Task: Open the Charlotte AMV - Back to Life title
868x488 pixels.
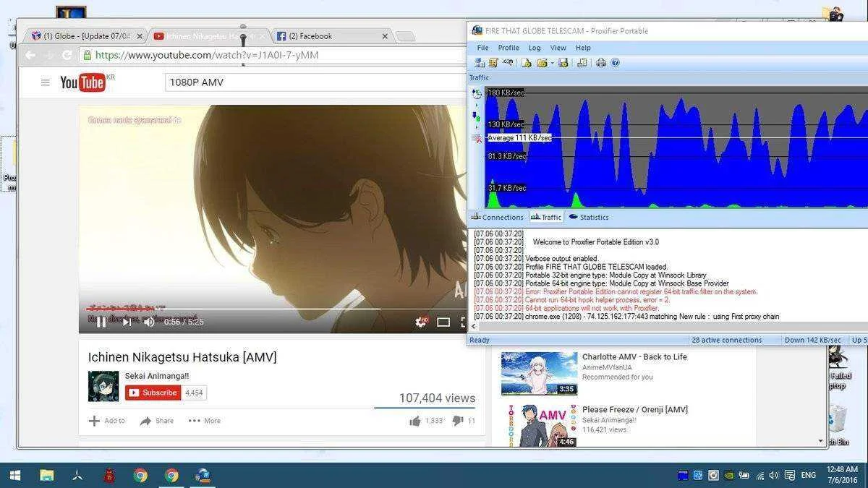Action: [x=634, y=357]
